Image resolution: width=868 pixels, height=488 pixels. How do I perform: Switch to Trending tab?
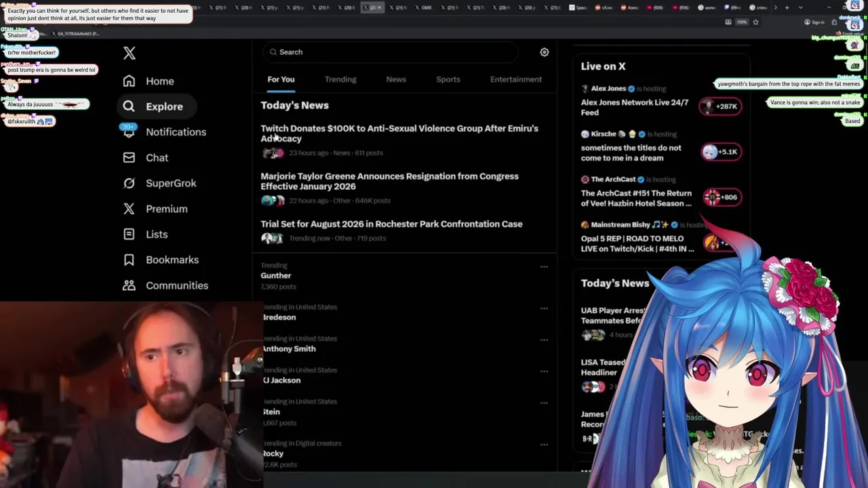click(340, 79)
